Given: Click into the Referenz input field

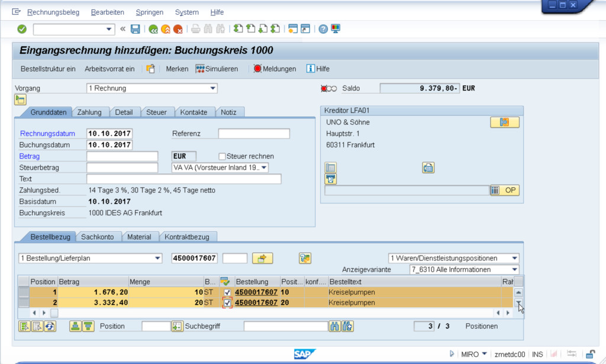Looking at the screenshot, I should (254, 134).
